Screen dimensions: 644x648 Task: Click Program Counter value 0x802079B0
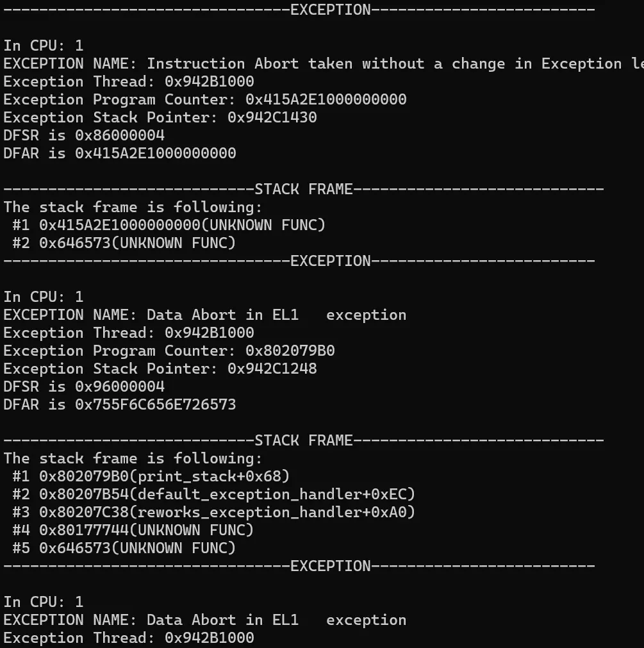click(x=290, y=351)
